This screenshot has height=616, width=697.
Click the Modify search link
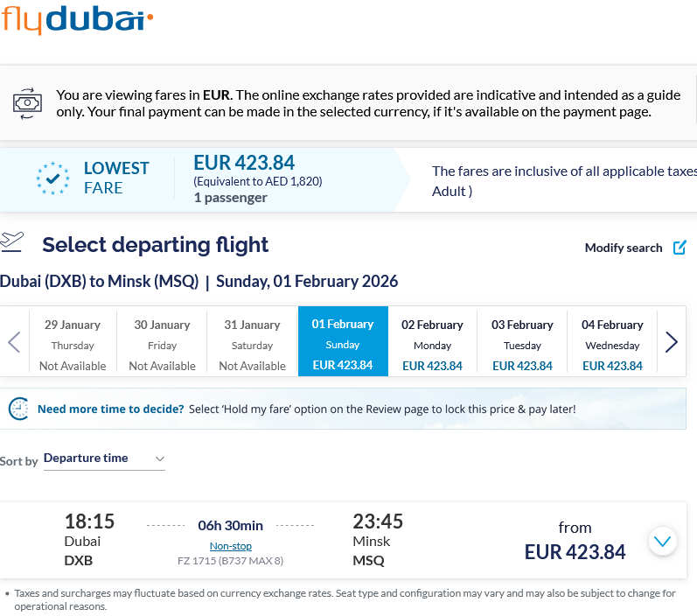(x=624, y=248)
